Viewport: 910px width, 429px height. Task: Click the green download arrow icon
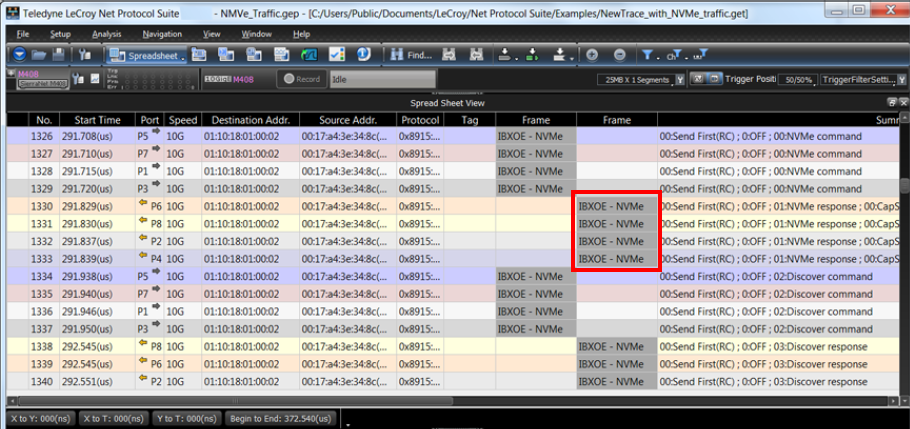click(532, 55)
